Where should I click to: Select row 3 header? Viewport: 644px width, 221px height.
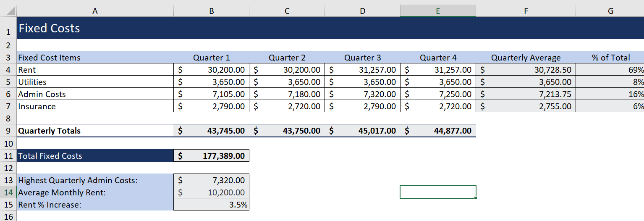coord(8,58)
